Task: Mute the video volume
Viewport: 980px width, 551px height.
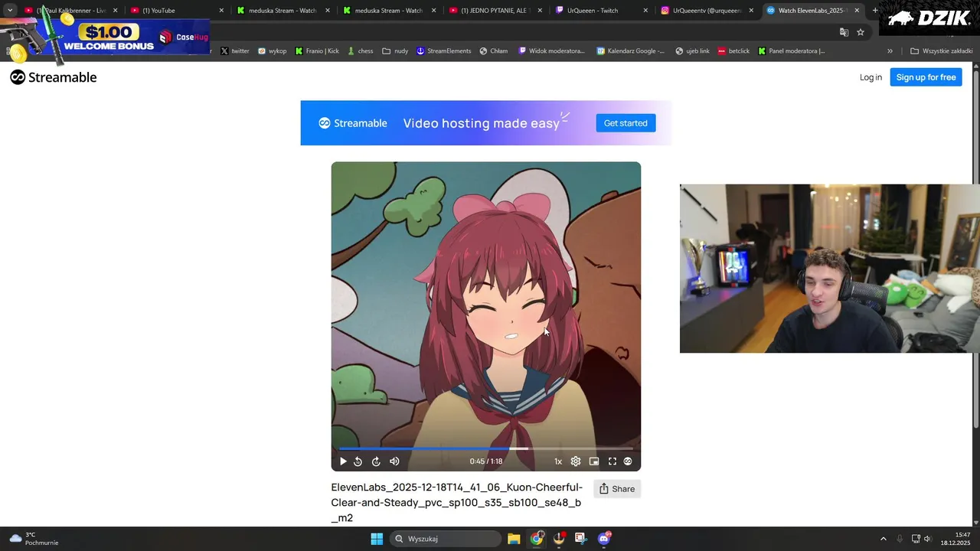Action: (x=394, y=461)
